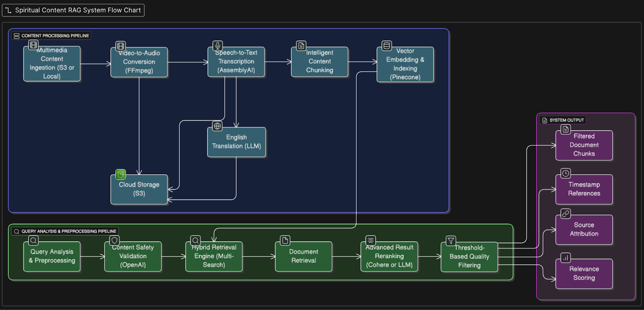
Task: Select the Filtered Document Chunks output node
Action: click(x=584, y=145)
